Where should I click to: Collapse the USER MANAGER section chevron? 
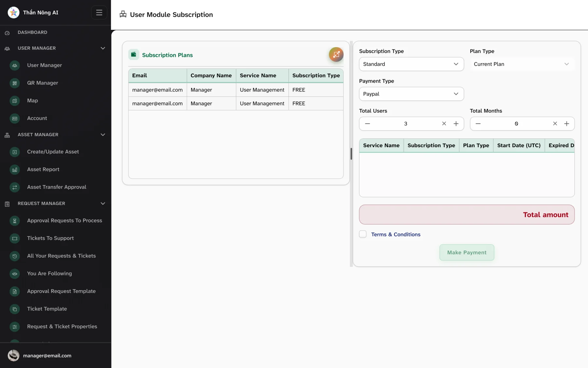pyautogui.click(x=103, y=48)
